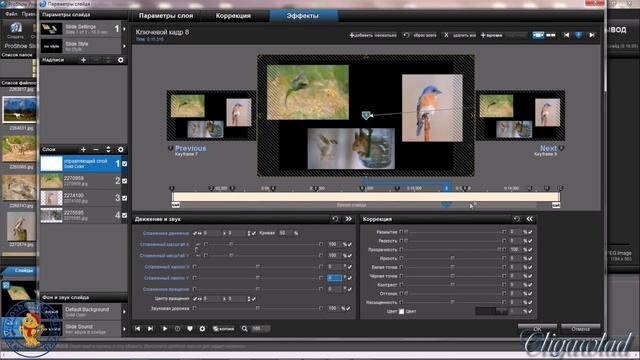Toggle the Цвет colorize checkbox
This screenshot has height=360, width=640.
point(401,311)
